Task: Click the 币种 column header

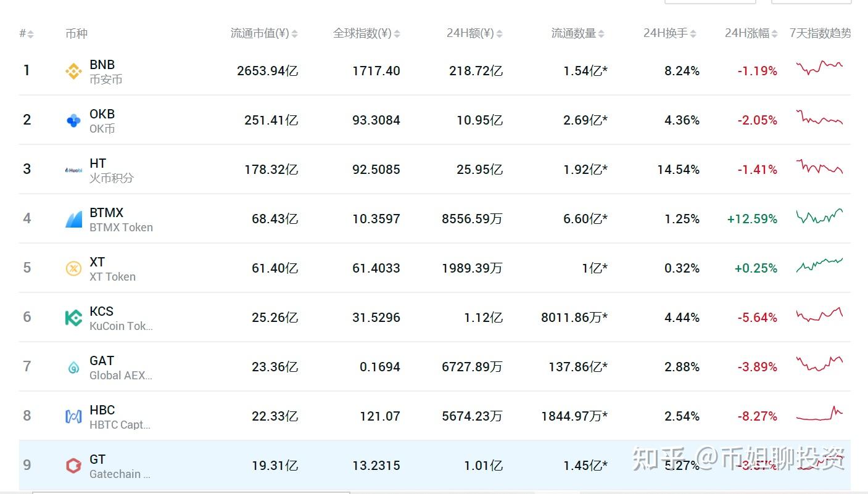Action: coord(76,33)
